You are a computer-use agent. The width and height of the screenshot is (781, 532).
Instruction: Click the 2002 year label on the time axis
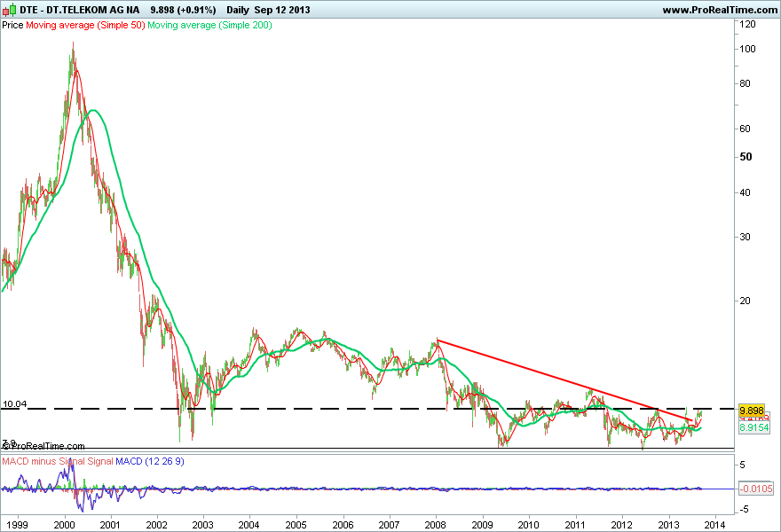click(156, 525)
